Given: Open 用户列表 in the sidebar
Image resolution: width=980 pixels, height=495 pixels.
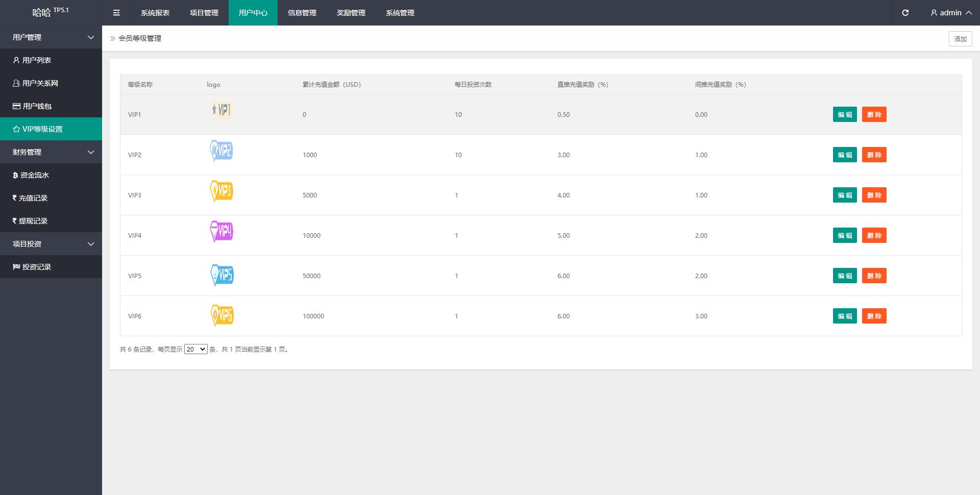Looking at the screenshot, I should tap(36, 60).
